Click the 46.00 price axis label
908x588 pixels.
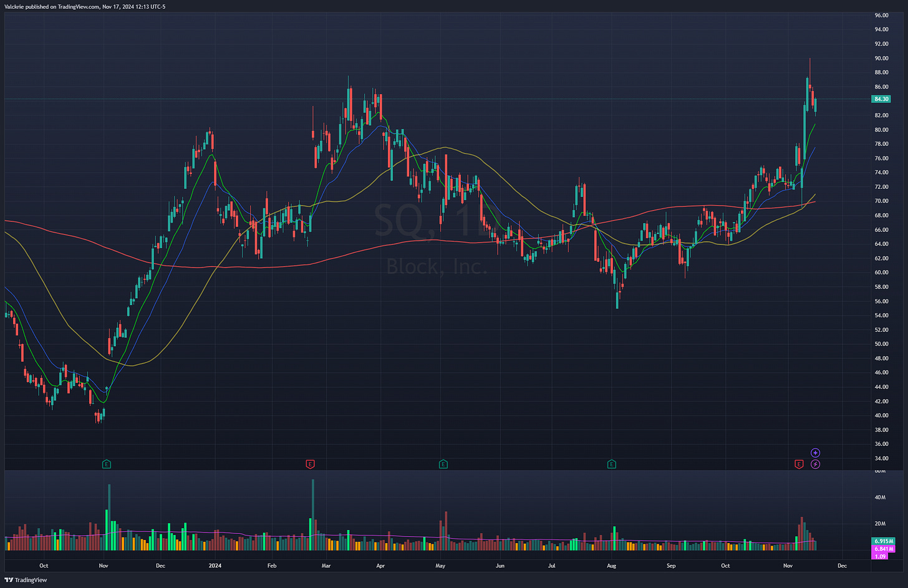coord(881,372)
